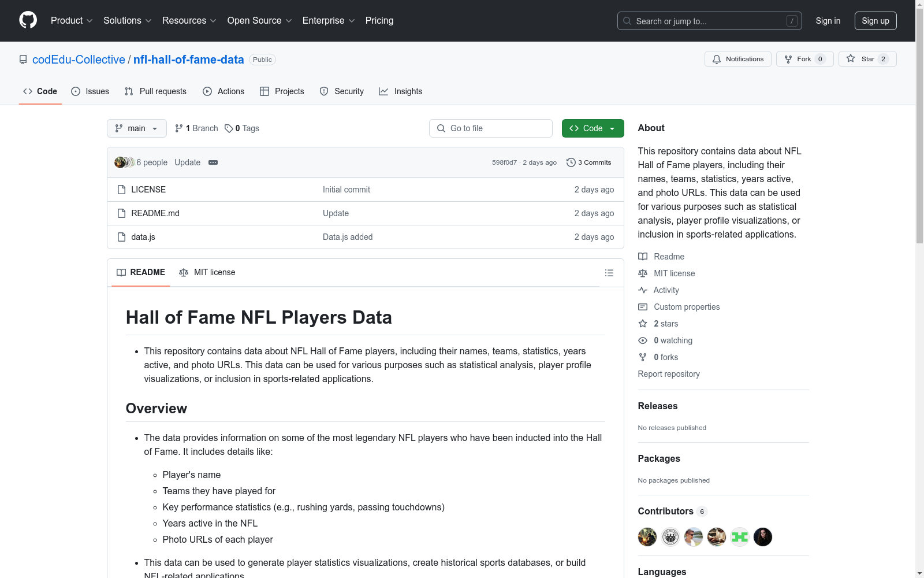Viewport: 924px width, 578px height.
Task: Expand commit details ellipsis button
Action: (x=213, y=162)
